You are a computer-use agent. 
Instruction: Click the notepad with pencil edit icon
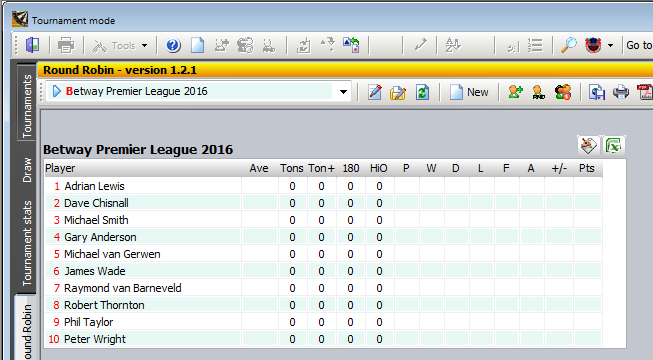pyautogui.click(x=374, y=92)
